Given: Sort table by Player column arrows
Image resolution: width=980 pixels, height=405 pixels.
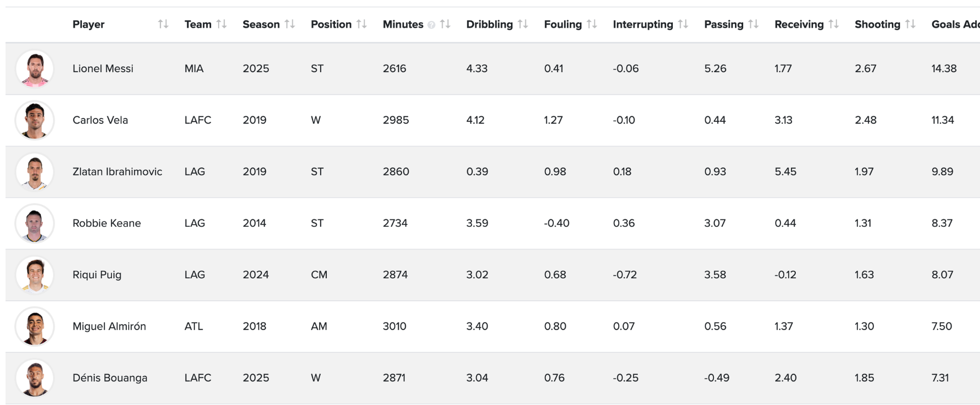Looking at the screenshot, I should coord(163,24).
